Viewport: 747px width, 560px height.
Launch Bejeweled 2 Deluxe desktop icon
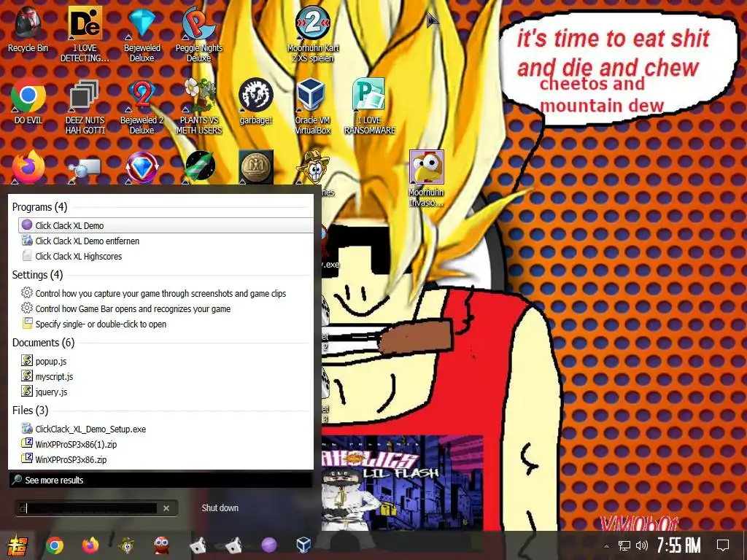(142, 106)
